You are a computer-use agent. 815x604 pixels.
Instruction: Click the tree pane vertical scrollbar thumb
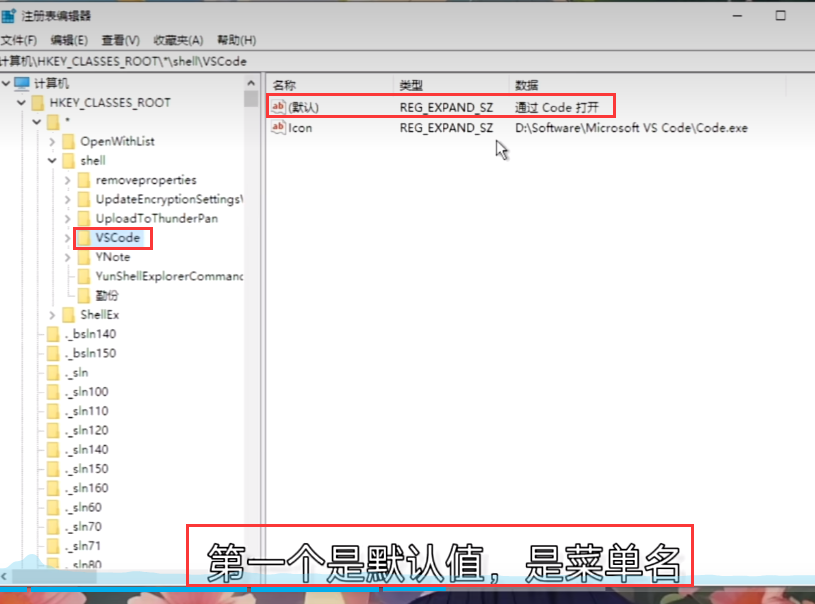click(x=251, y=98)
